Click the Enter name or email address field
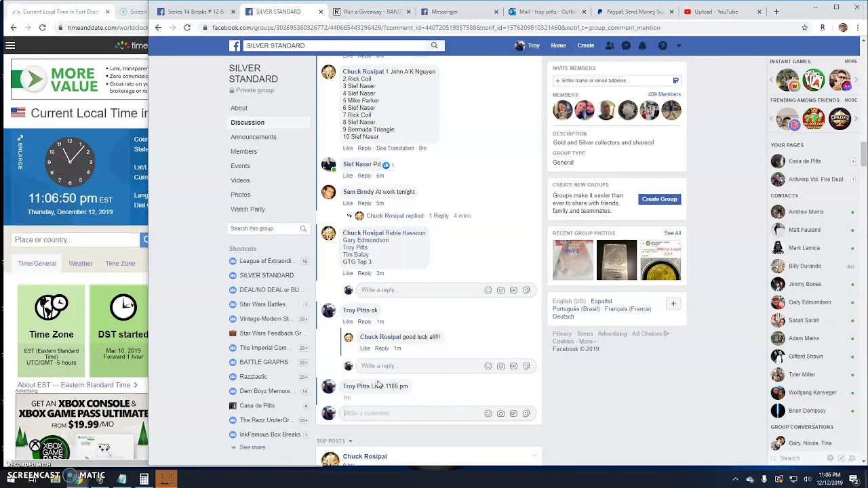The image size is (868, 488). click(613, 81)
